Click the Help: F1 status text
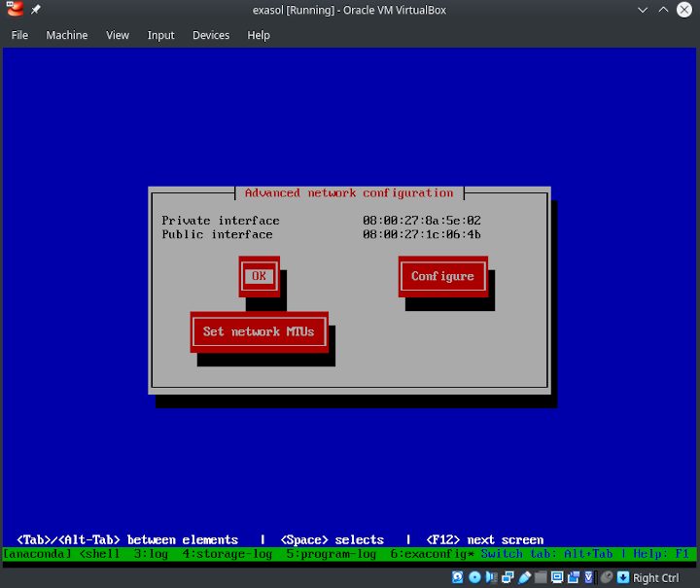 tap(661, 554)
